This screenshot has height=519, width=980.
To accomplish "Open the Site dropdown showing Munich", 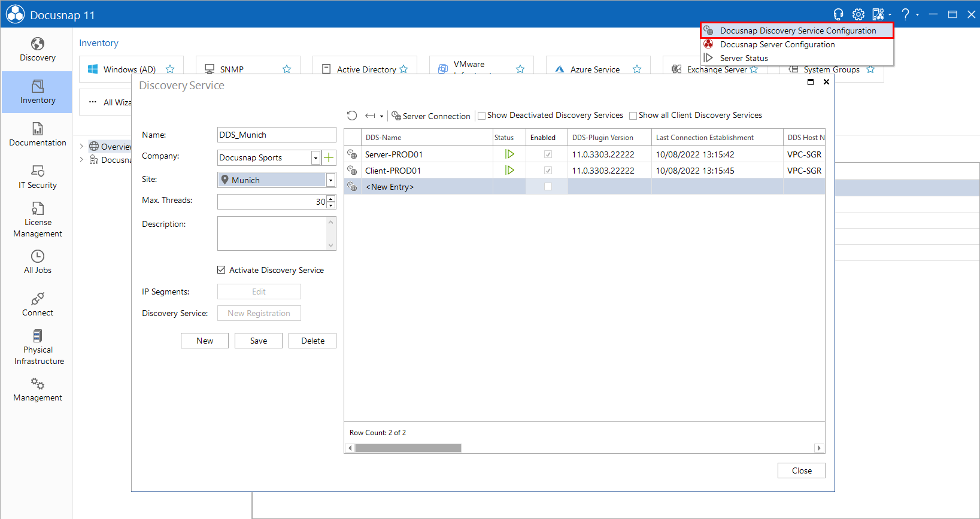I will [330, 180].
